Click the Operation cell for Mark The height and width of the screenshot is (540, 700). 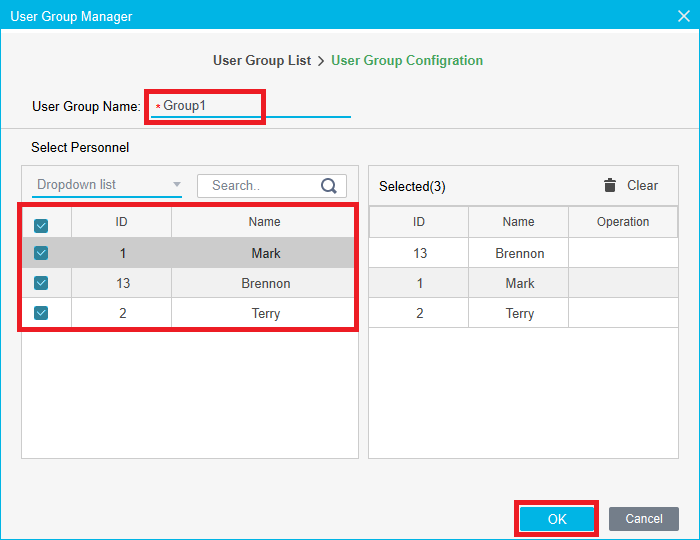(623, 283)
